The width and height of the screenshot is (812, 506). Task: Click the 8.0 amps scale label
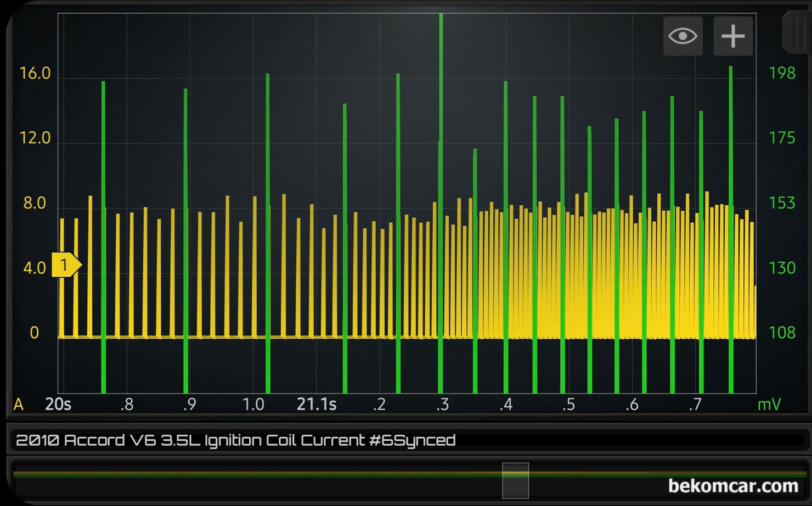[35, 204]
